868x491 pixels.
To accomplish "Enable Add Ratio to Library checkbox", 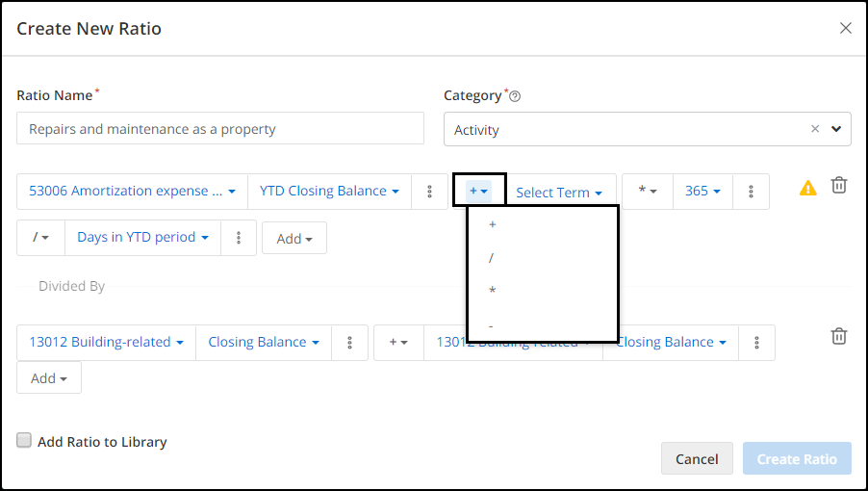I will [24, 441].
